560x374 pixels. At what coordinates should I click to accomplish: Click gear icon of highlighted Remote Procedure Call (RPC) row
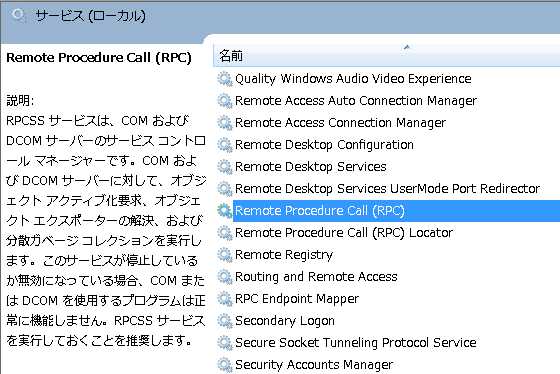pos(225,211)
